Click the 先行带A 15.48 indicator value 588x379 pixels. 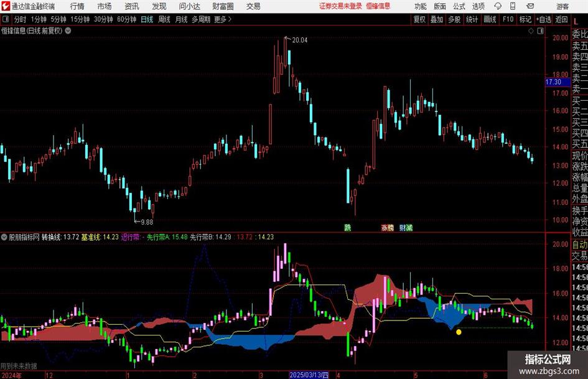(167, 237)
